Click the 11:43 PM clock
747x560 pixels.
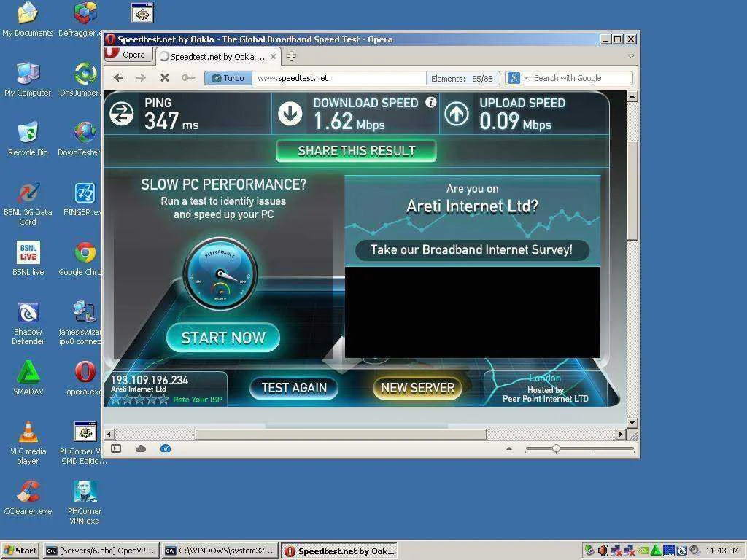point(721,551)
